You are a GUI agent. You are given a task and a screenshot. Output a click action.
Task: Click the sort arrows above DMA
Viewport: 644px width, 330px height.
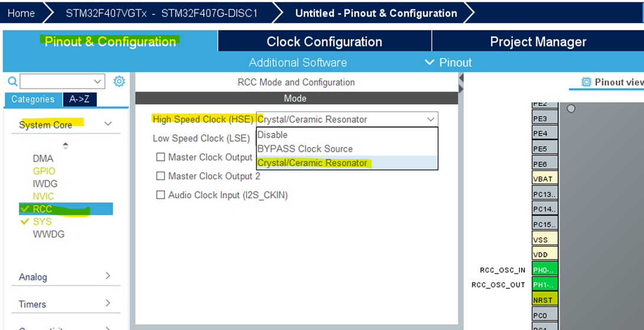(66, 145)
